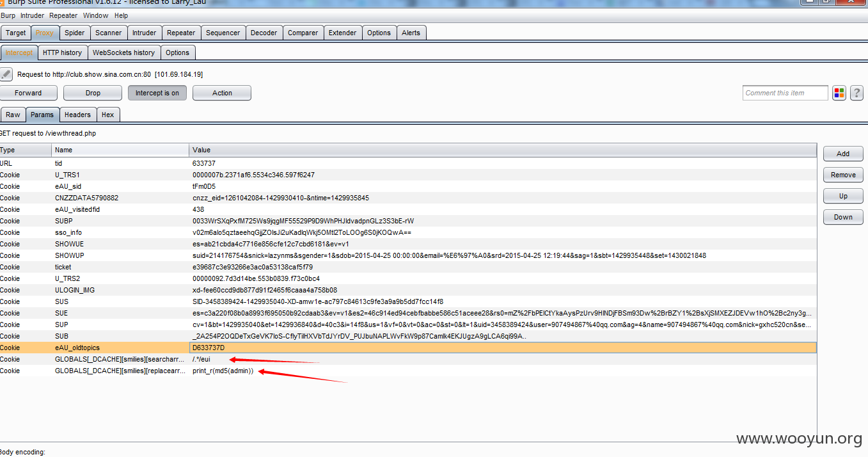Open the Alerts tab
Screen dimensions: 868x457
click(411, 33)
